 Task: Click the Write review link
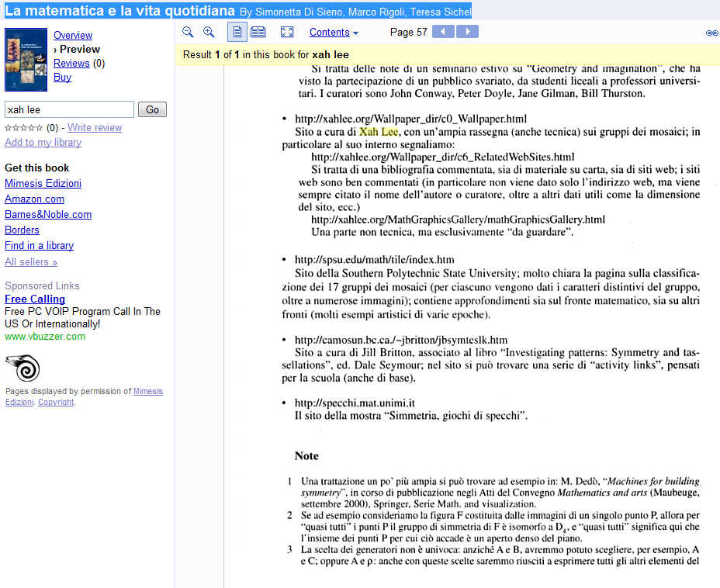tap(95, 127)
